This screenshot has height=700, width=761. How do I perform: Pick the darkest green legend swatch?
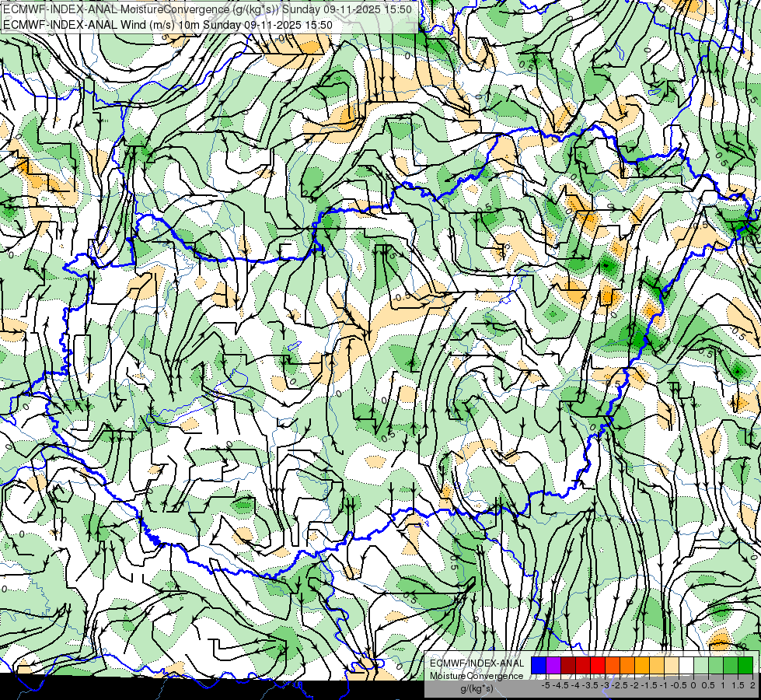(x=745, y=666)
